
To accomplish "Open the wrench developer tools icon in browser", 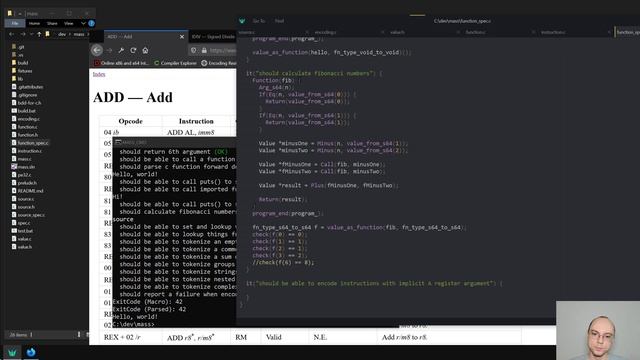I will (121, 50).
